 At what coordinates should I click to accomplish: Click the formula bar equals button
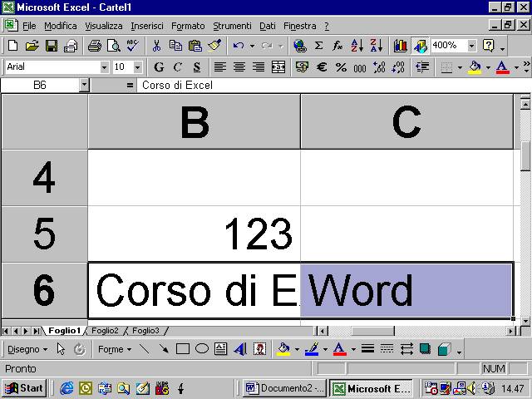pyautogui.click(x=130, y=85)
